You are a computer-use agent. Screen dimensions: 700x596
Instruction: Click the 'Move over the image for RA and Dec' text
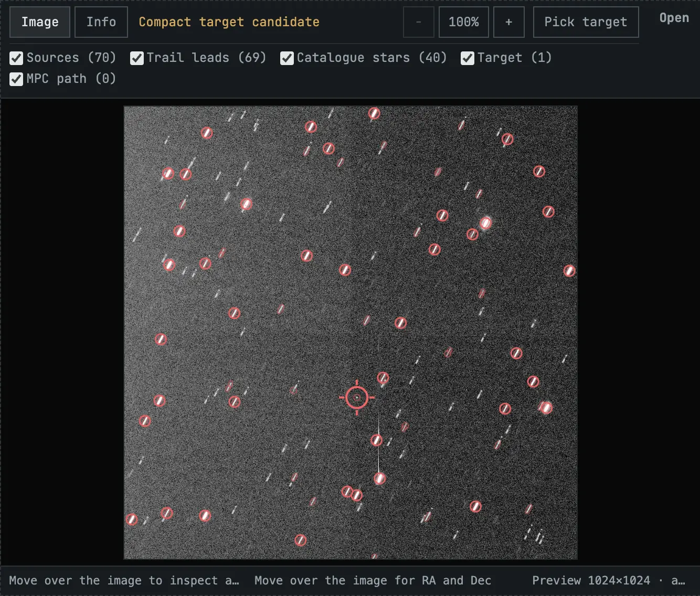[373, 580]
